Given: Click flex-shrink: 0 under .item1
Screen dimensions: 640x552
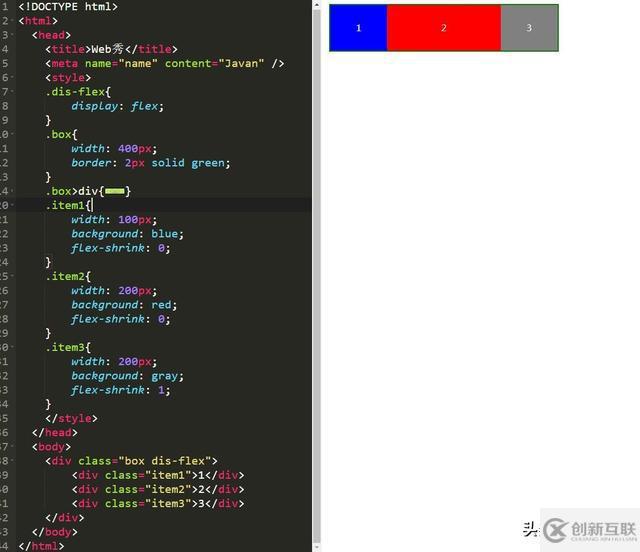Looking at the screenshot, I should (121, 248).
